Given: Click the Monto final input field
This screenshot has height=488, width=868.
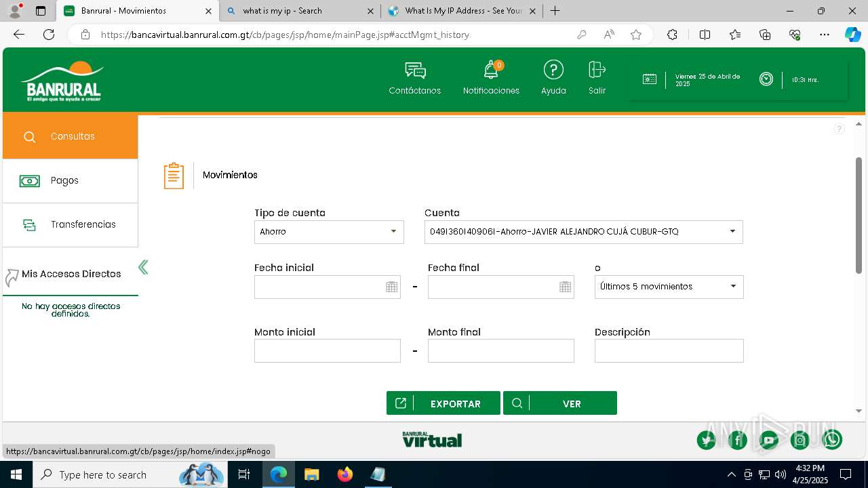Looking at the screenshot, I should tap(501, 351).
